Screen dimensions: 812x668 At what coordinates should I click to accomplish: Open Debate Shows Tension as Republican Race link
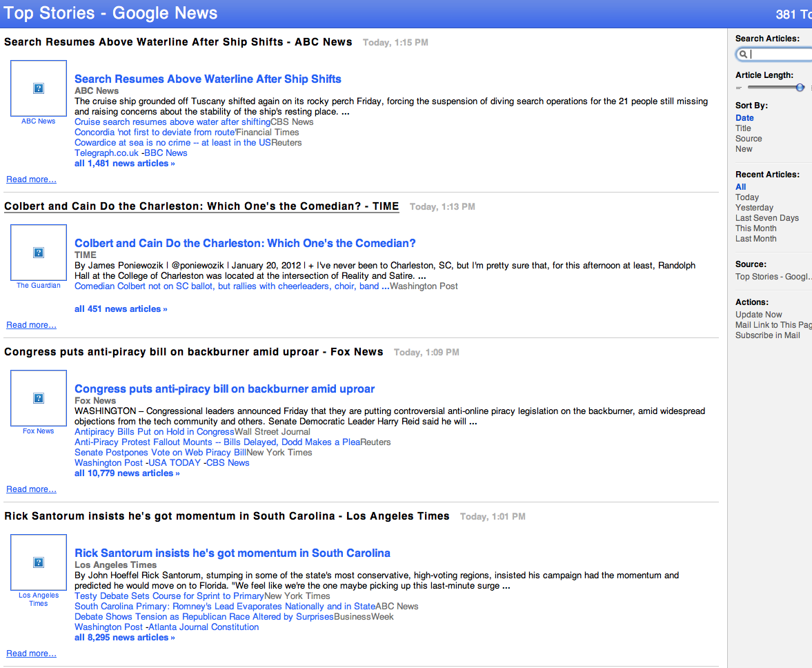pyautogui.click(x=204, y=617)
